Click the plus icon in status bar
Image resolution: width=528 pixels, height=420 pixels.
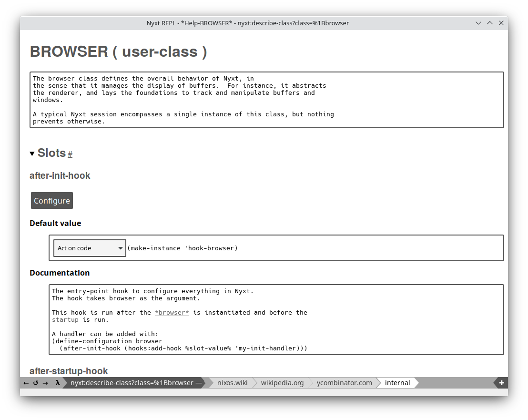[501, 383]
